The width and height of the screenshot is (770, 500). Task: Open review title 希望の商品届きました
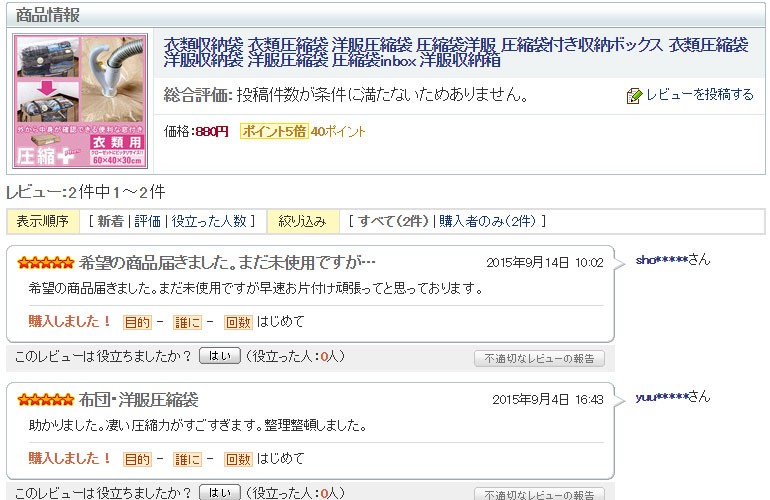(227, 263)
